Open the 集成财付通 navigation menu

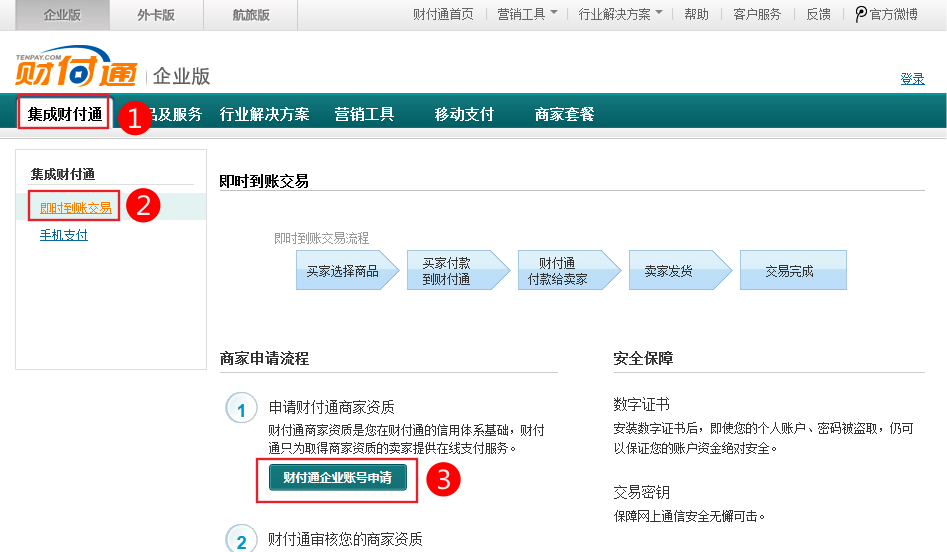65,114
